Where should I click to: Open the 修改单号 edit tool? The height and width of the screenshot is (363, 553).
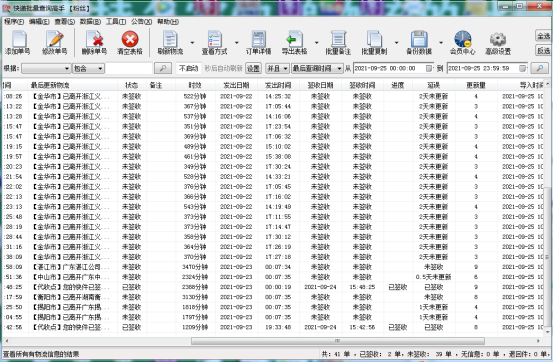click(55, 42)
